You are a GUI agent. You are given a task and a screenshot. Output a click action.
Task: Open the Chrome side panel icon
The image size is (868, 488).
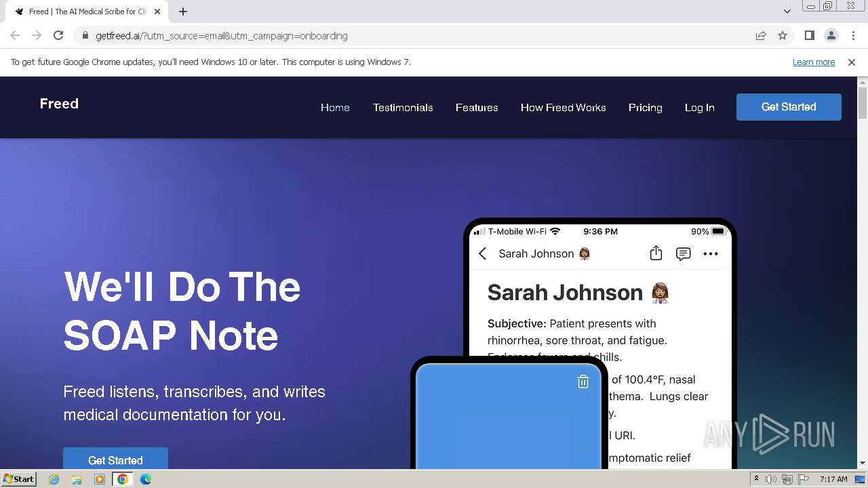click(x=809, y=35)
